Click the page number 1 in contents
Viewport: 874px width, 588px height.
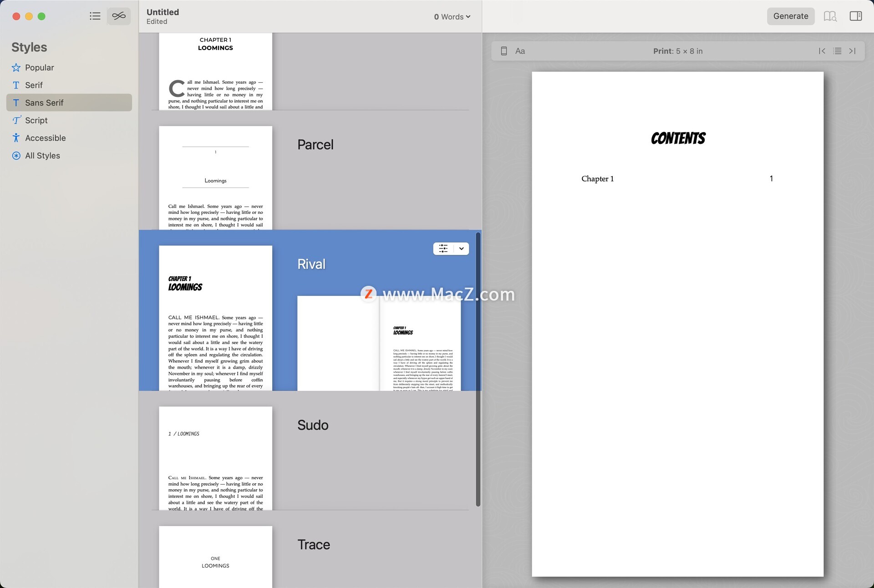771,179
